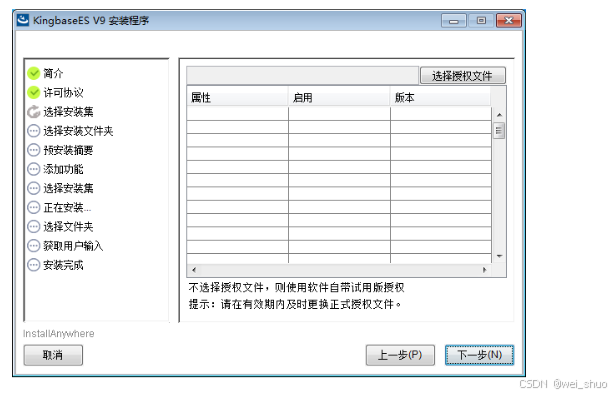Select the 获取用户输入 step label
Image resolution: width=614 pixels, height=395 pixels.
point(73,245)
